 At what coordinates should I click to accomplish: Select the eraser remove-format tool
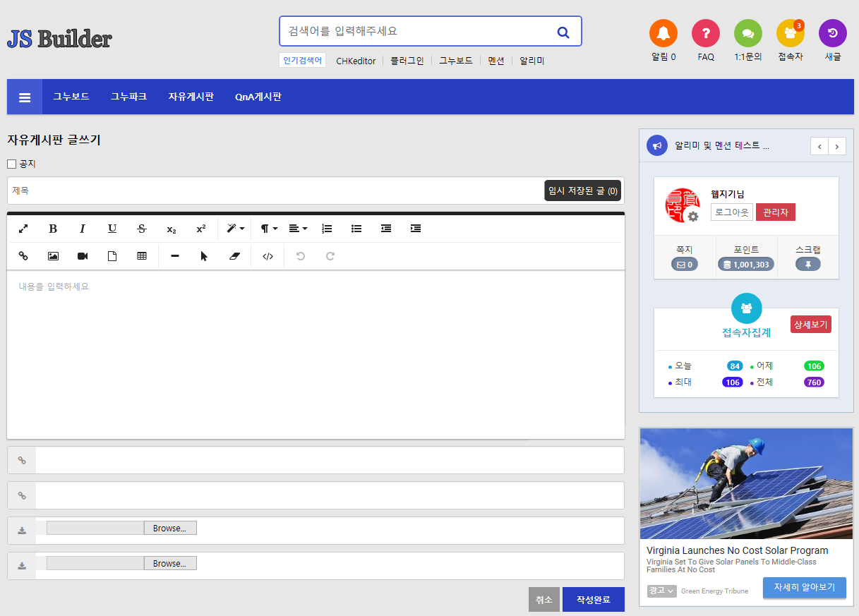click(235, 256)
